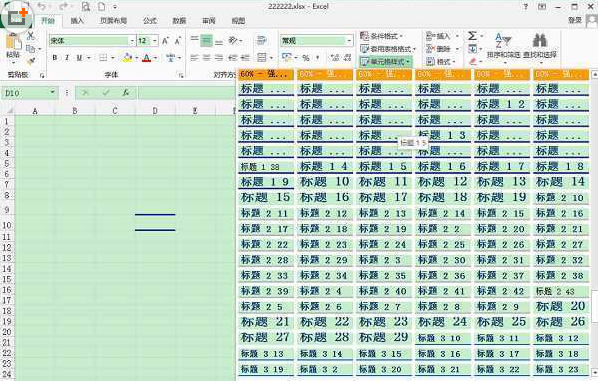598x381 pixels.
Task: Click the user account avatar icon
Action: (x=591, y=21)
